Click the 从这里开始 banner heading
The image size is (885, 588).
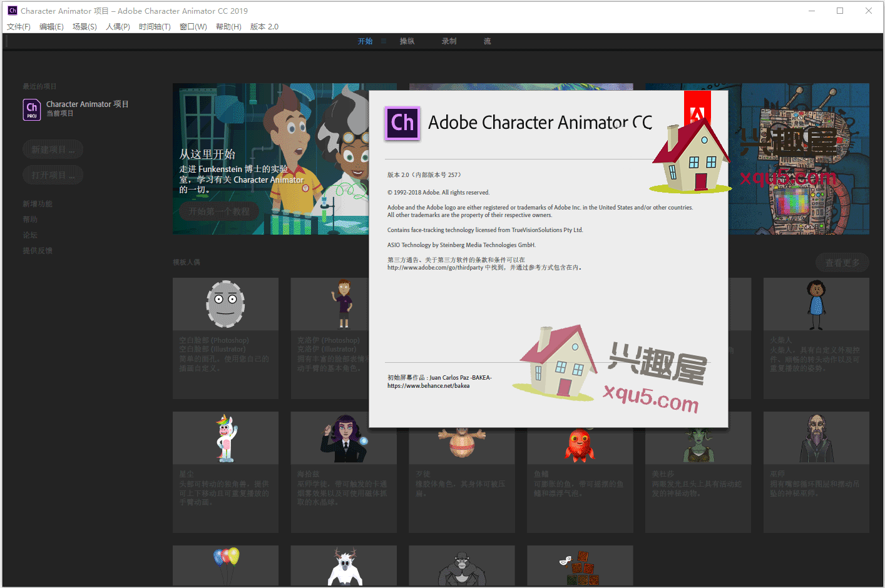pyautogui.click(x=207, y=154)
